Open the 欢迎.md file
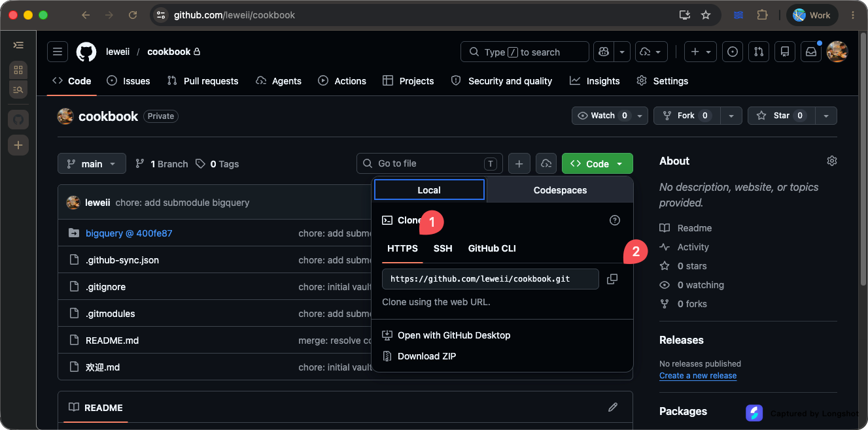Viewport: 868px width, 430px height. pos(103,367)
